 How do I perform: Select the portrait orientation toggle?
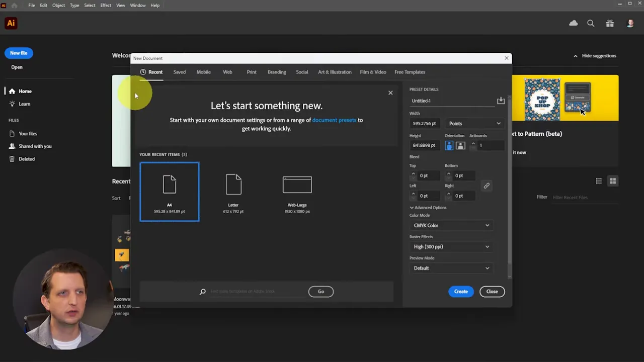click(x=449, y=145)
